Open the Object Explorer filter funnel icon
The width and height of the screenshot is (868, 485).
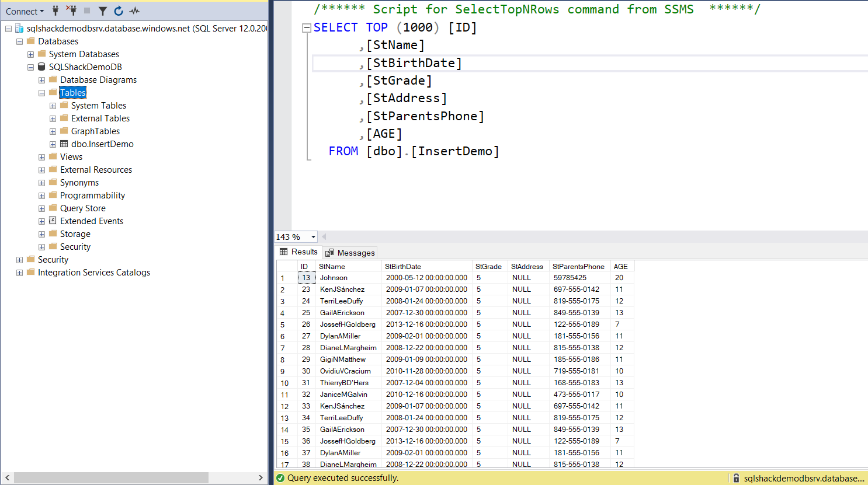[103, 11]
